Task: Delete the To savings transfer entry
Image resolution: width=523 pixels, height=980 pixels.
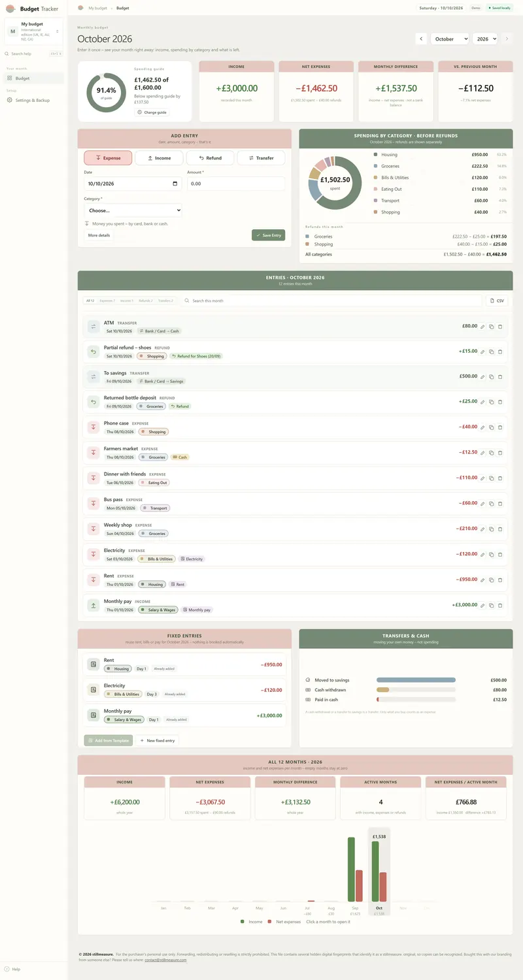Action: point(500,377)
